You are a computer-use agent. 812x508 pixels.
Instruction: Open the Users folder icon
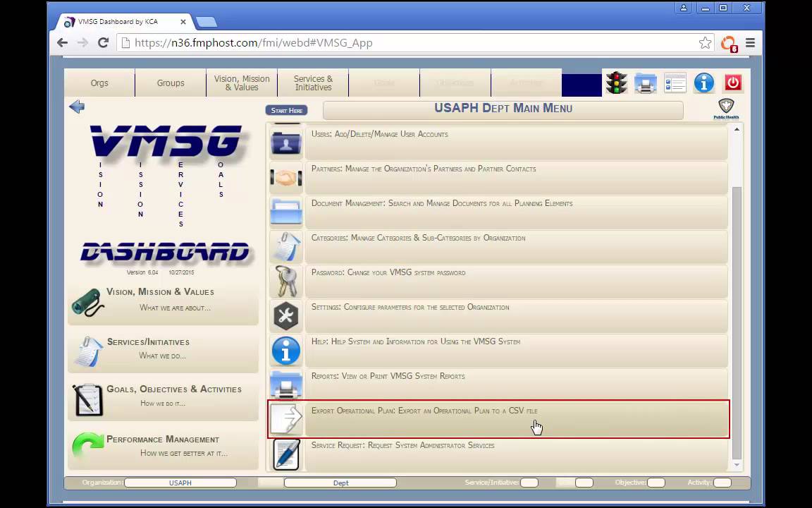[x=286, y=143]
